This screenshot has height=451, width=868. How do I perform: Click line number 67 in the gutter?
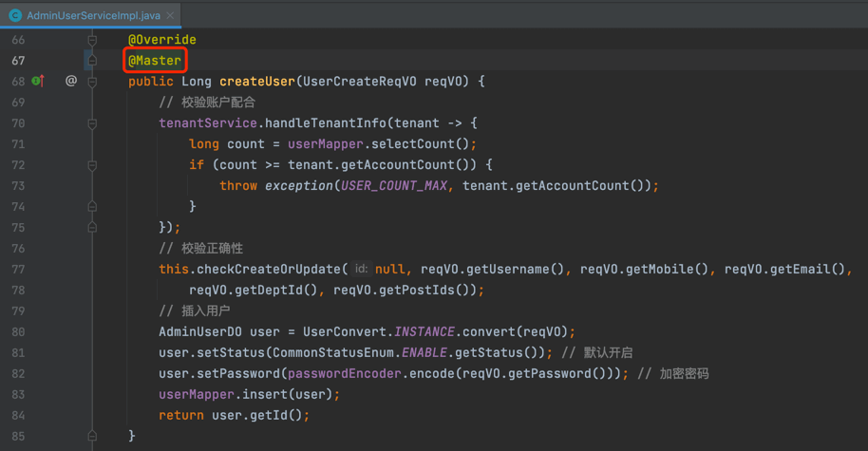pos(19,61)
